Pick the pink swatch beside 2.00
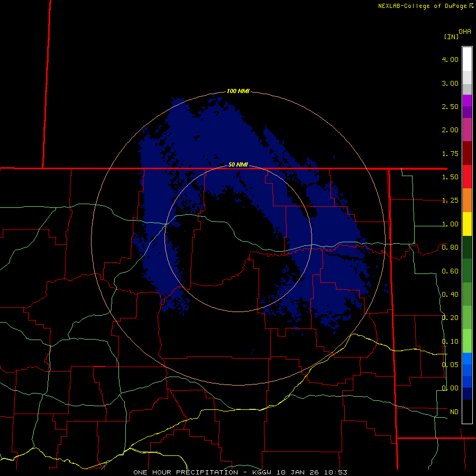Viewport: 476px width, 476px height. [467, 130]
